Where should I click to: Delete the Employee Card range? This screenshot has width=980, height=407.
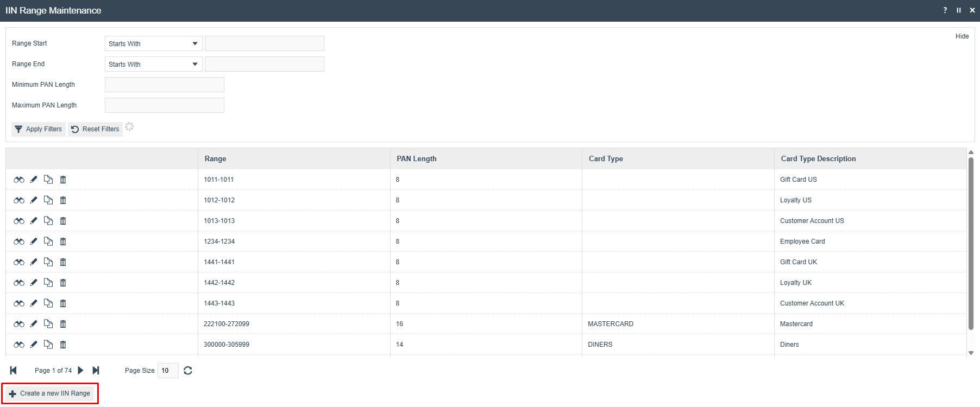[x=63, y=241]
